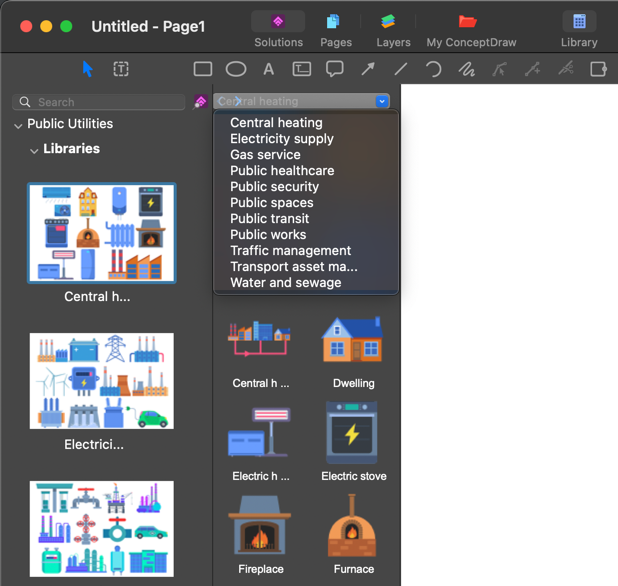Open the Electrici... library thumbnail
The width and height of the screenshot is (618, 586).
coord(102,381)
